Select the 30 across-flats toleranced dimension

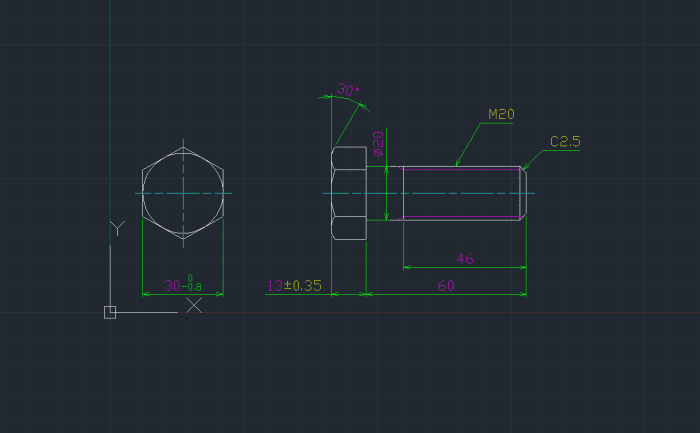click(x=183, y=284)
